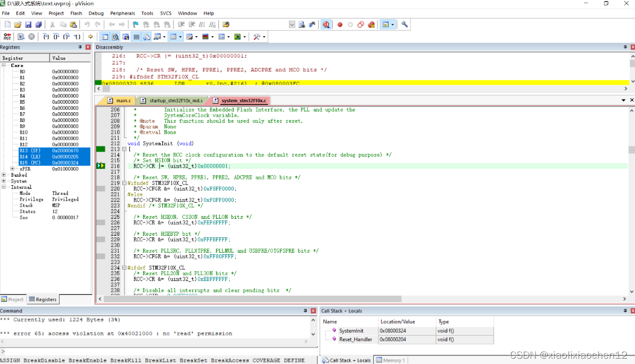Open the SVCS menu
The image size is (635, 364).
click(x=166, y=13)
